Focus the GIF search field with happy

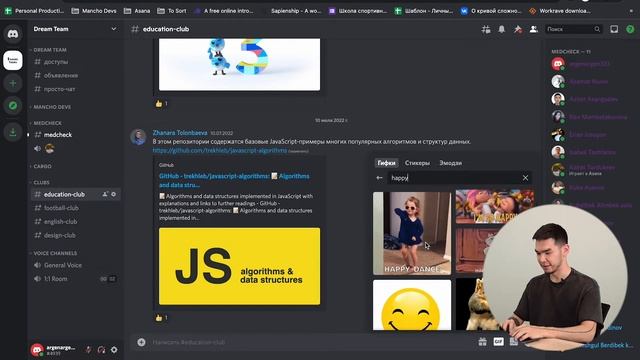click(453, 178)
